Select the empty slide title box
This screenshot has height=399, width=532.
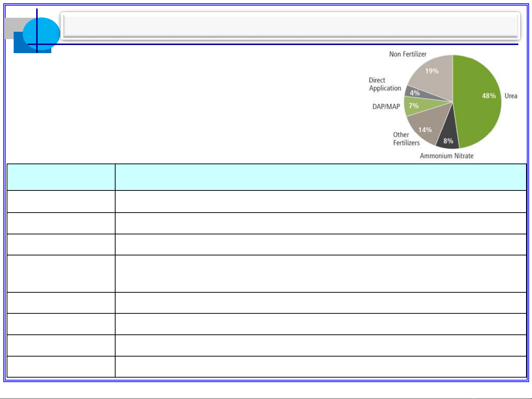tap(291, 26)
